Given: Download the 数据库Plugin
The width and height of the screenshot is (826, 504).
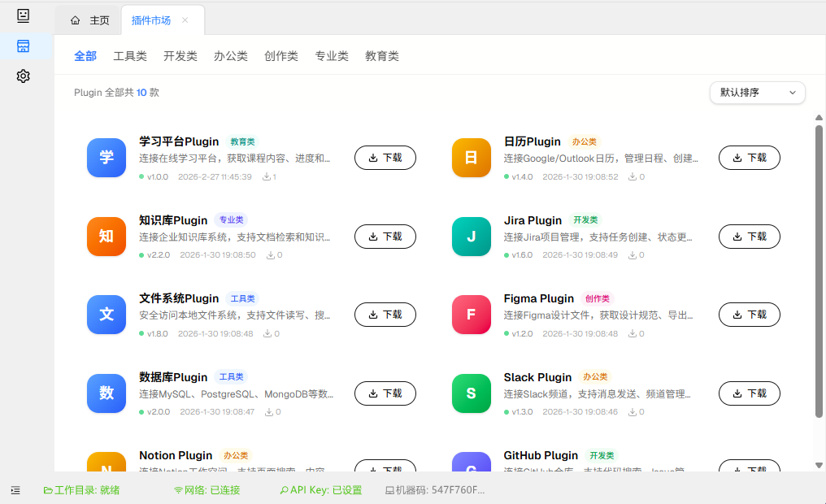Looking at the screenshot, I should coord(385,393).
